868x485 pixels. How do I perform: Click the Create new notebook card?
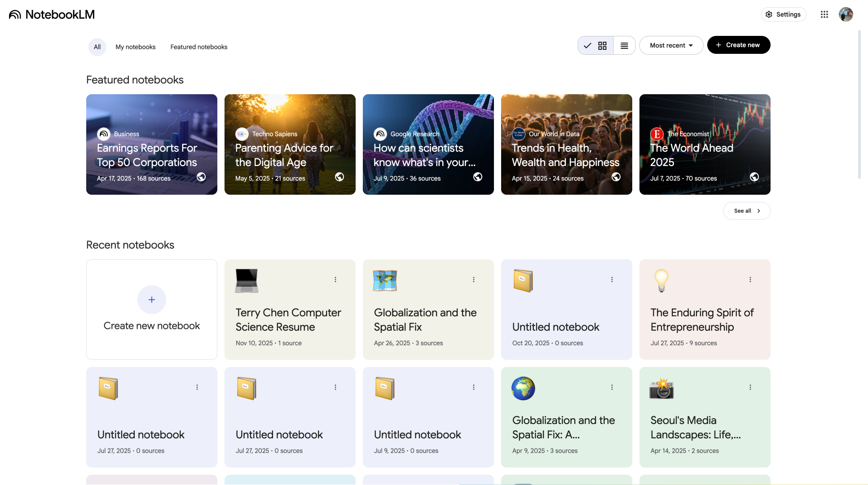151,310
